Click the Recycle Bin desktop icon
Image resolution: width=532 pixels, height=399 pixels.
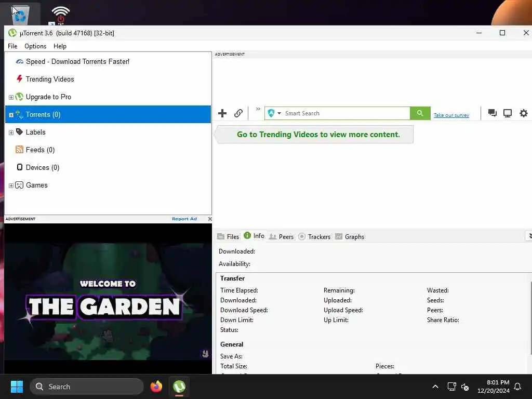click(x=20, y=14)
